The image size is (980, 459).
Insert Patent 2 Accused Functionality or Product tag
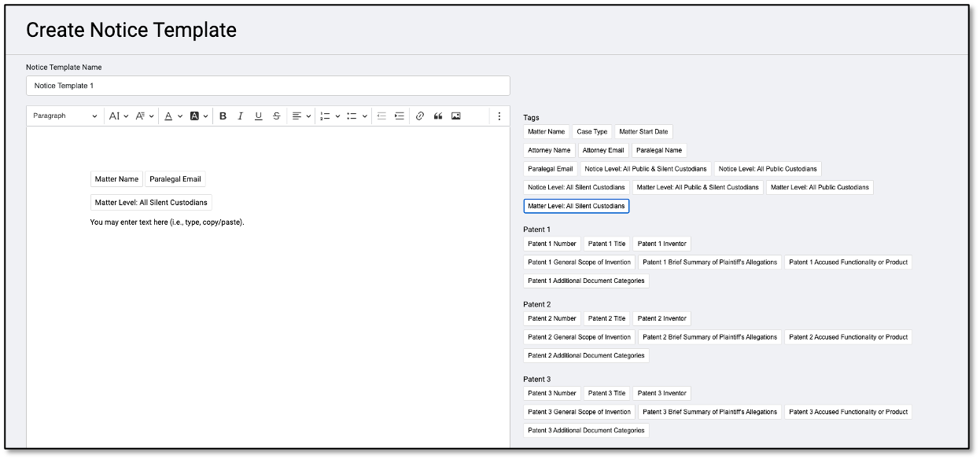(x=849, y=337)
